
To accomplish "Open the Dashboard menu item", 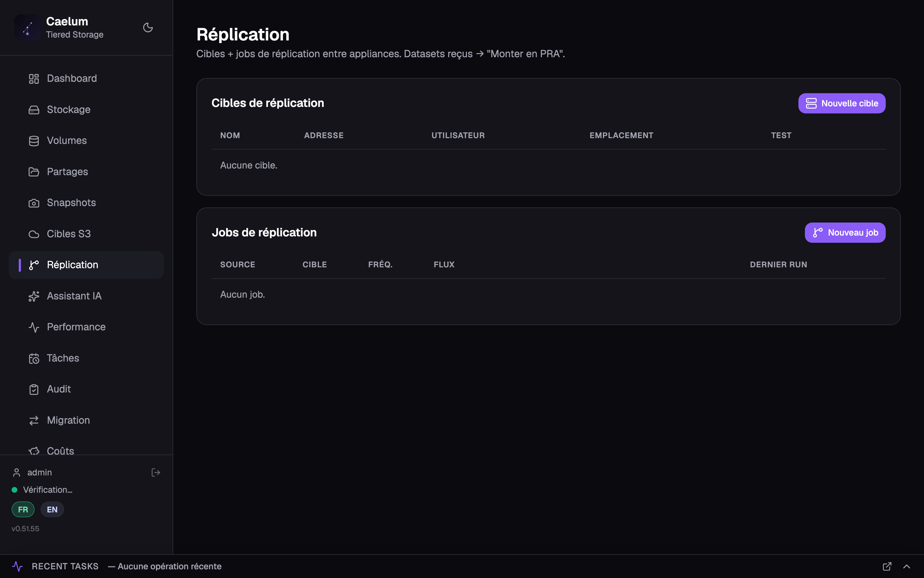I will [86, 78].
